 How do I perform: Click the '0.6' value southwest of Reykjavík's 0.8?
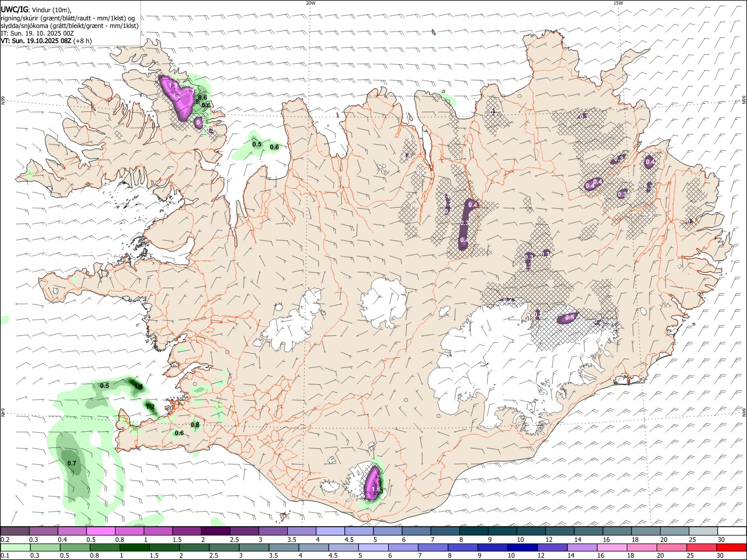pyautogui.click(x=179, y=433)
